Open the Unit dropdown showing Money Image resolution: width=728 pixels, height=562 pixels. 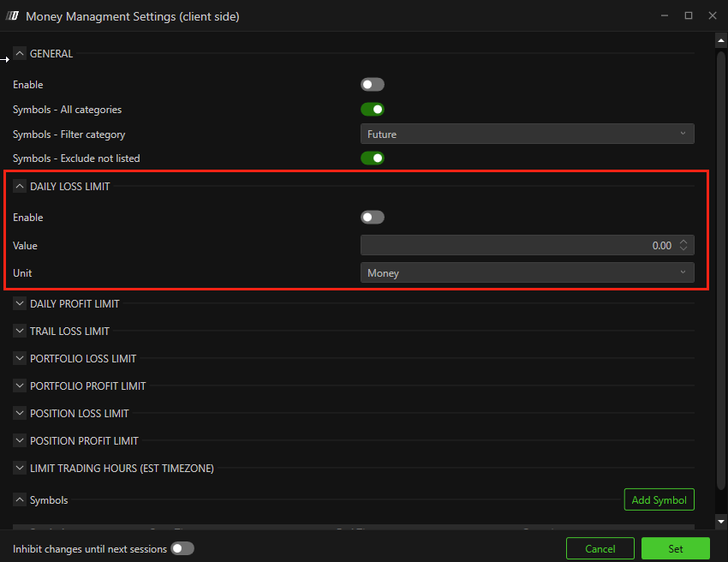point(527,273)
